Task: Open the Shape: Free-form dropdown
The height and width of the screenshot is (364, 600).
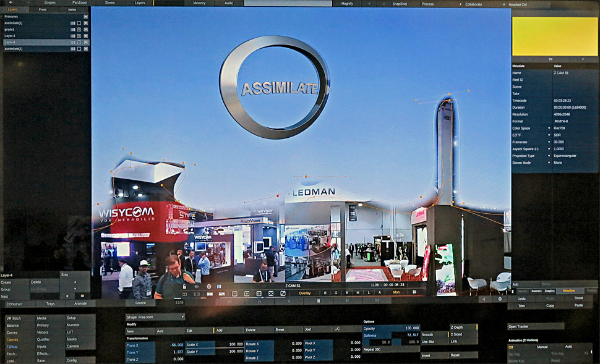Action: (155, 317)
